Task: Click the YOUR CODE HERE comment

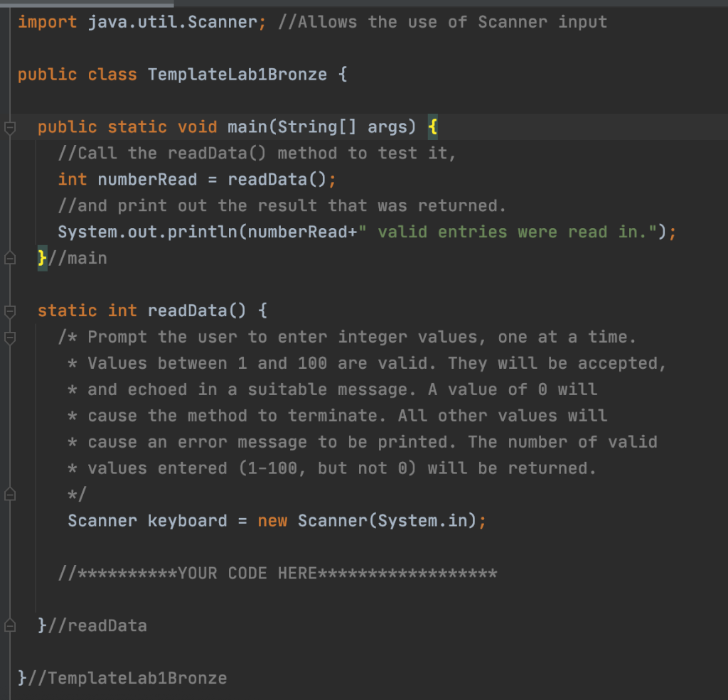Action: [x=277, y=573]
